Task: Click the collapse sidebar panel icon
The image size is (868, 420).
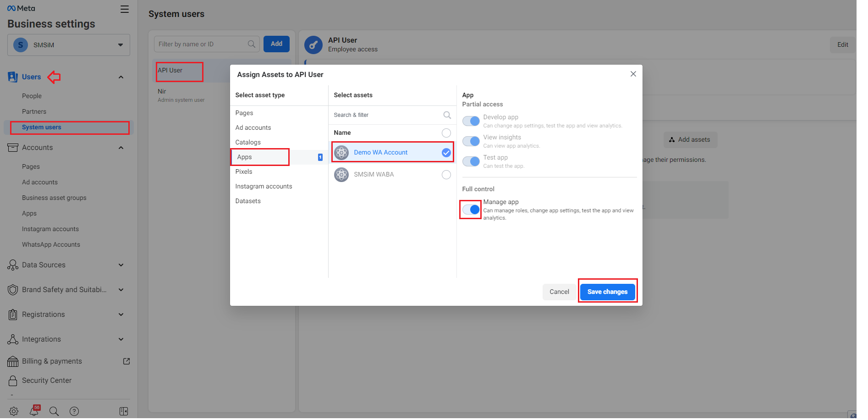Action: point(124,411)
